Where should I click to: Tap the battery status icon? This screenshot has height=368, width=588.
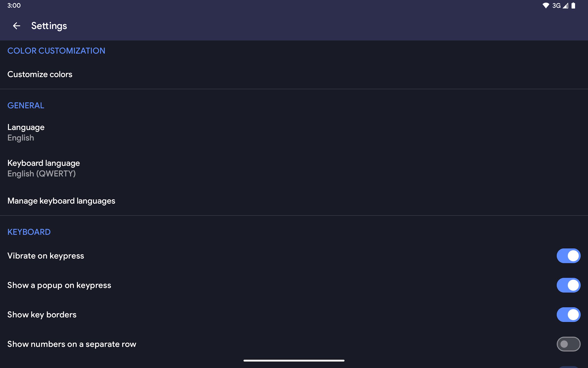573,6
